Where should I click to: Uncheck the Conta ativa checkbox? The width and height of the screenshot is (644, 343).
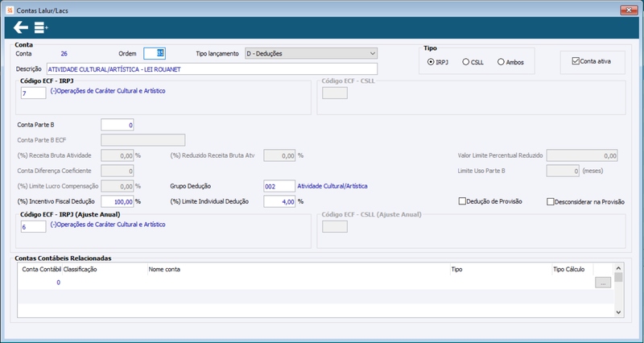click(x=592, y=61)
